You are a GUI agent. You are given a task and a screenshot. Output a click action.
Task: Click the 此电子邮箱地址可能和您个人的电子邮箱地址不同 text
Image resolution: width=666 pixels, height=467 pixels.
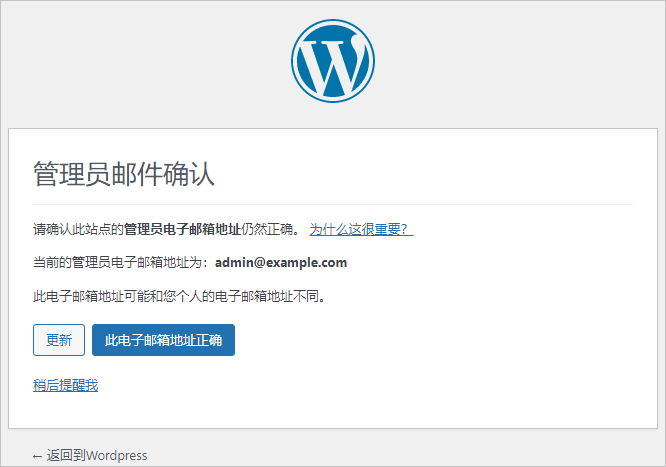(180, 296)
